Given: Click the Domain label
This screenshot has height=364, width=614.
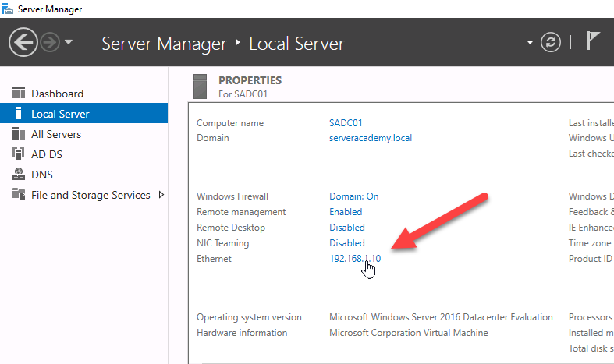Looking at the screenshot, I should click(213, 138).
